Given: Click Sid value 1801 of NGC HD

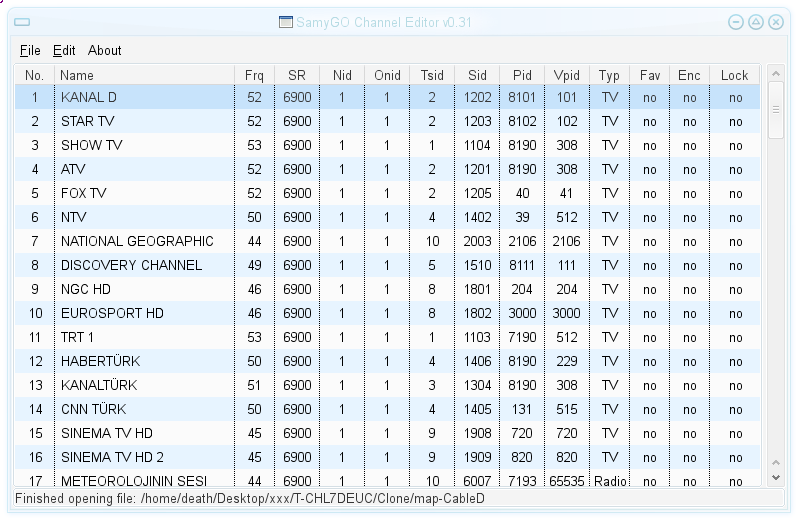Looking at the screenshot, I should pyautogui.click(x=477, y=289).
